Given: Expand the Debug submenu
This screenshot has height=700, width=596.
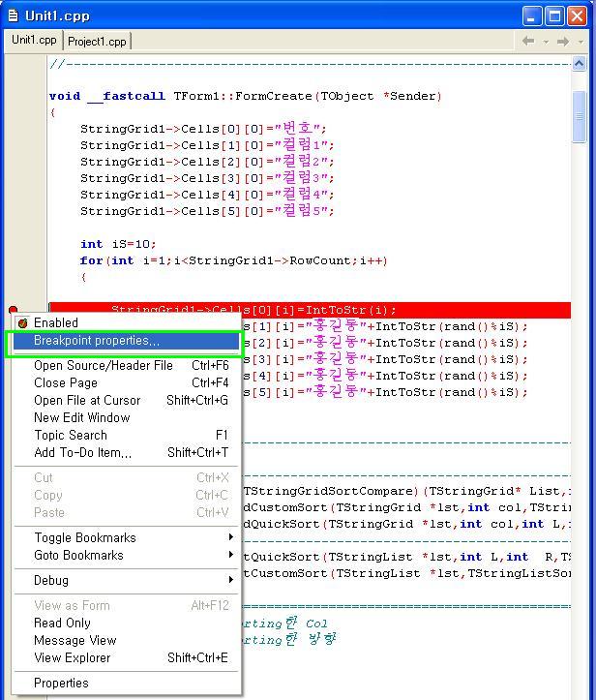Looking at the screenshot, I should click(51, 580).
